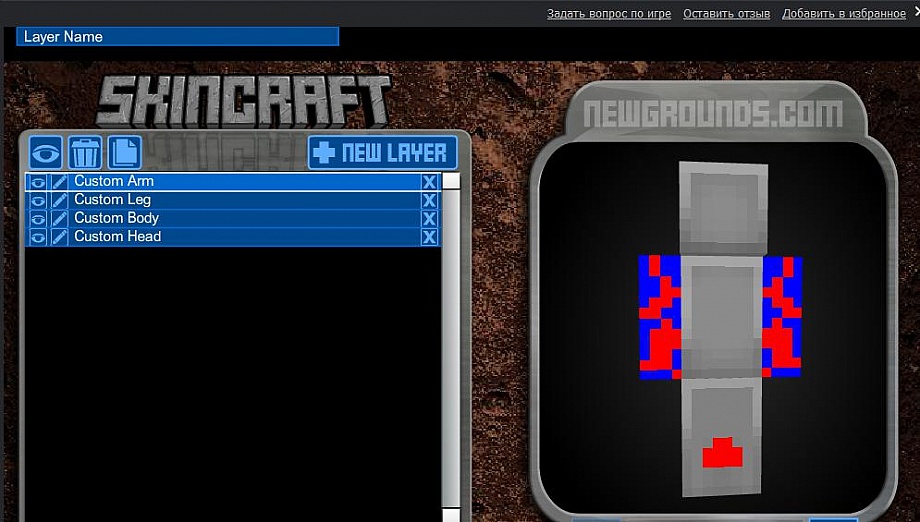The height and width of the screenshot is (522, 920).
Task: Toggle visibility of all layers eye button
Action: pyautogui.click(x=46, y=152)
